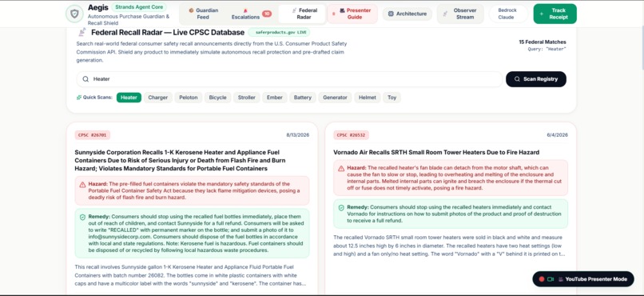Screen dimensions: 644x296
Task: Select the Helmet quick scan chip
Action: tap(368, 98)
